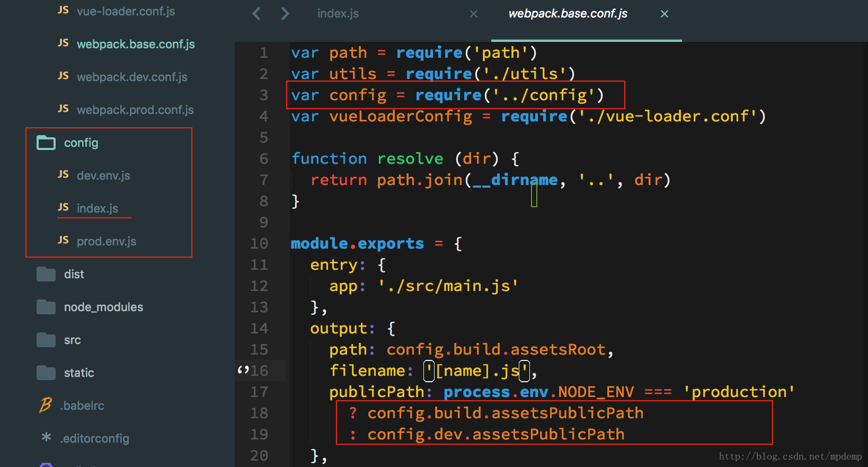This screenshot has width=868, height=467.
Task: Expand the static folder
Action: tap(79, 373)
